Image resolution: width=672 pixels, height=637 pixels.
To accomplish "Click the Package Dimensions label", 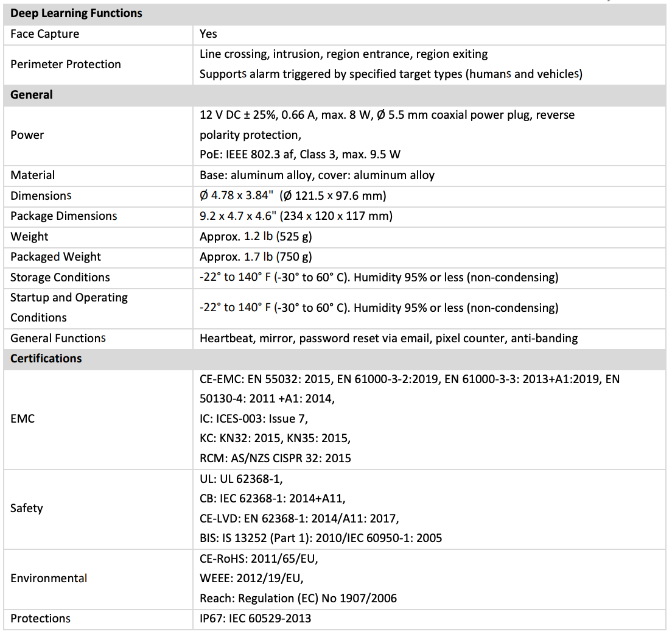I will pos(63,216).
